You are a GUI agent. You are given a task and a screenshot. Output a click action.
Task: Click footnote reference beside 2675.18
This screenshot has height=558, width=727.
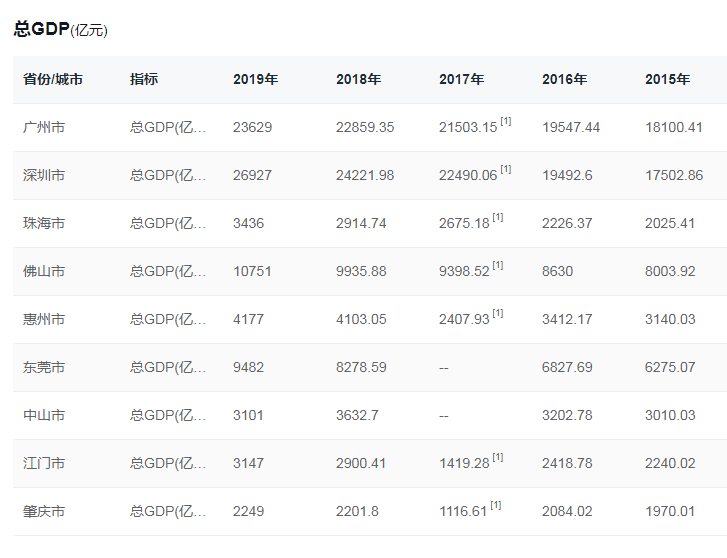[498, 218]
